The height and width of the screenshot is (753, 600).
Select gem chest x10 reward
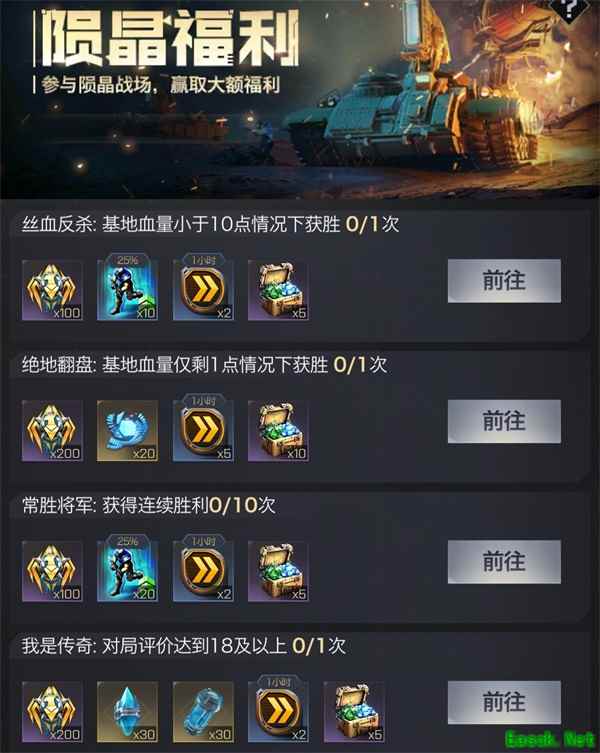click(x=278, y=431)
